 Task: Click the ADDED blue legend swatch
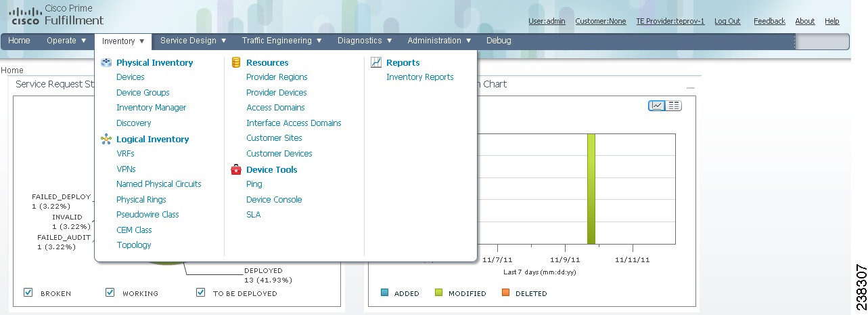384,293
